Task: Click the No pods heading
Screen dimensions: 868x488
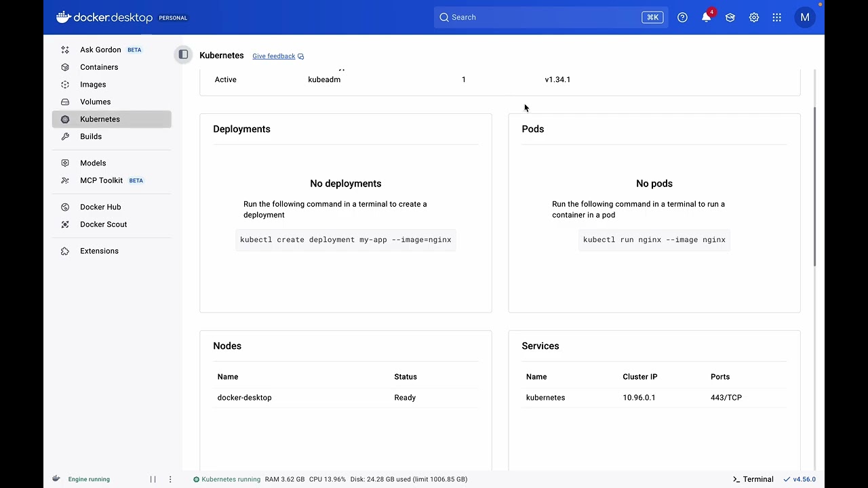Action: point(654,184)
